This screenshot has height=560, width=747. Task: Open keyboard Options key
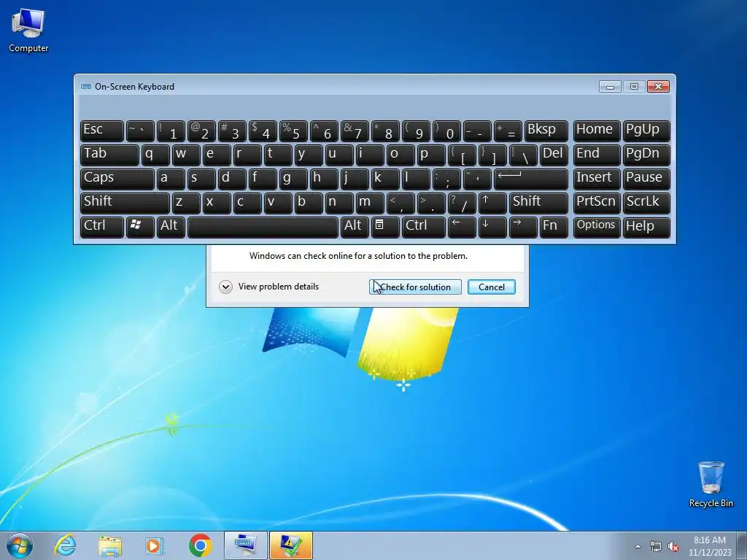tap(597, 227)
